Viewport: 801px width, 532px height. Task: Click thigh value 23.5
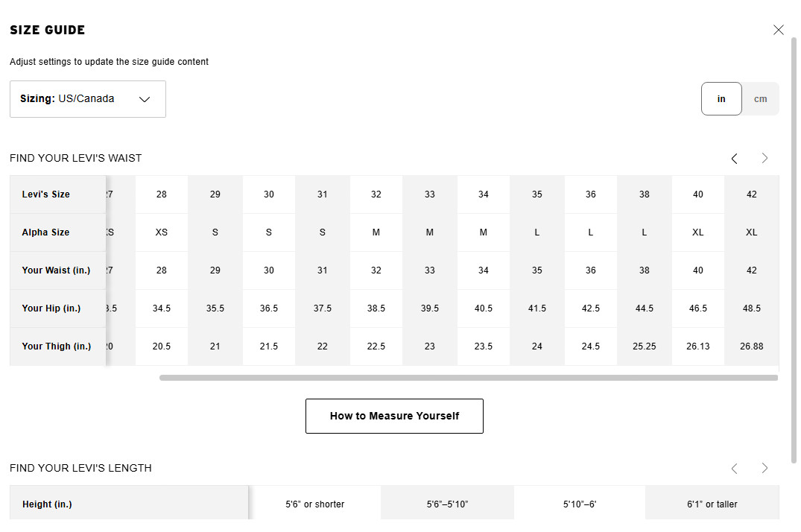484,346
